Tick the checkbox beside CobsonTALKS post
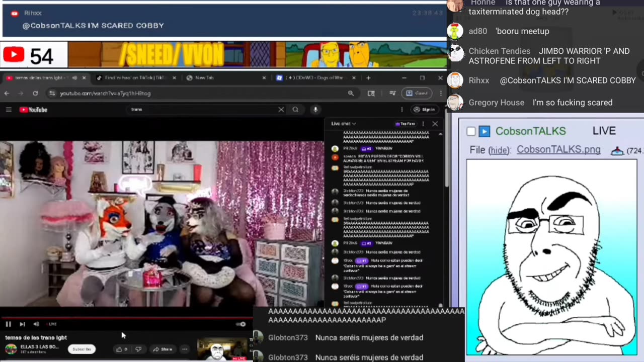 pyautogui.click(x=471, y=132)
